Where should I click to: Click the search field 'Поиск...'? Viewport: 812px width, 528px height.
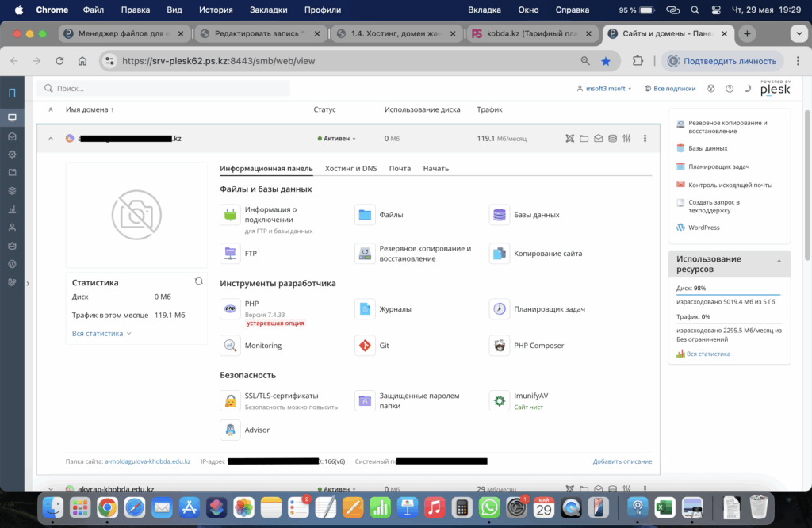[x=167, y=89]
